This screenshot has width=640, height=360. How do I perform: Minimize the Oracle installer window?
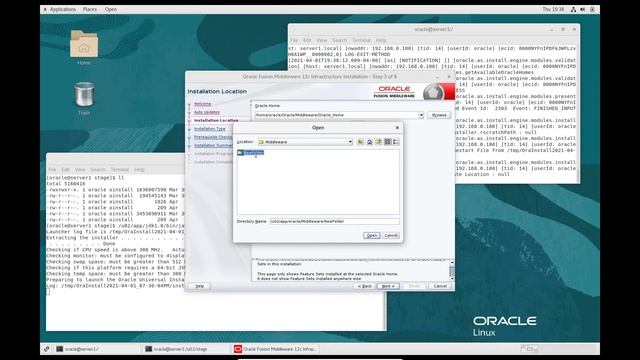[x=438, y=77]
